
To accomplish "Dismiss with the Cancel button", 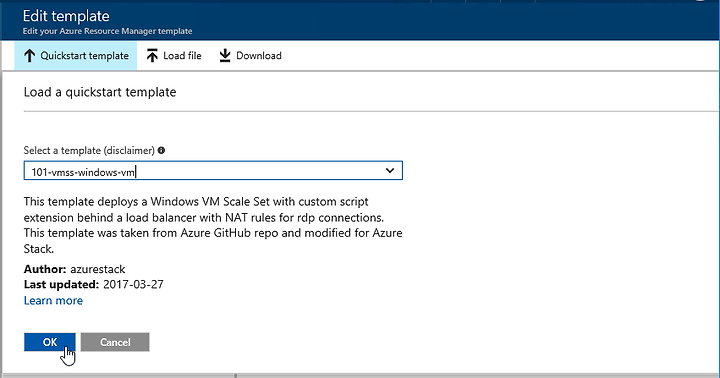I will tap(115, 342).
